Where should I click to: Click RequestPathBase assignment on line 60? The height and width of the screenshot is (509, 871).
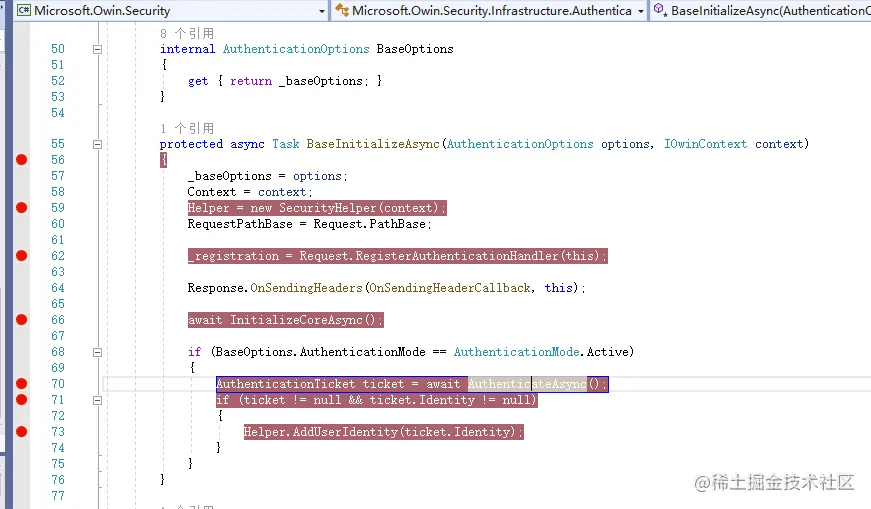tap(309, 224)
